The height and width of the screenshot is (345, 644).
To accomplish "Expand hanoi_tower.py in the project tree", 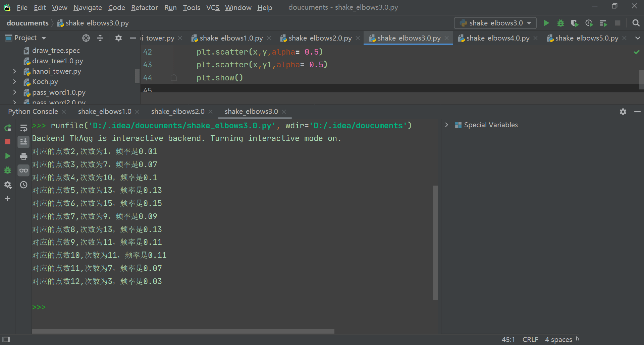I will tap(14, 71).
